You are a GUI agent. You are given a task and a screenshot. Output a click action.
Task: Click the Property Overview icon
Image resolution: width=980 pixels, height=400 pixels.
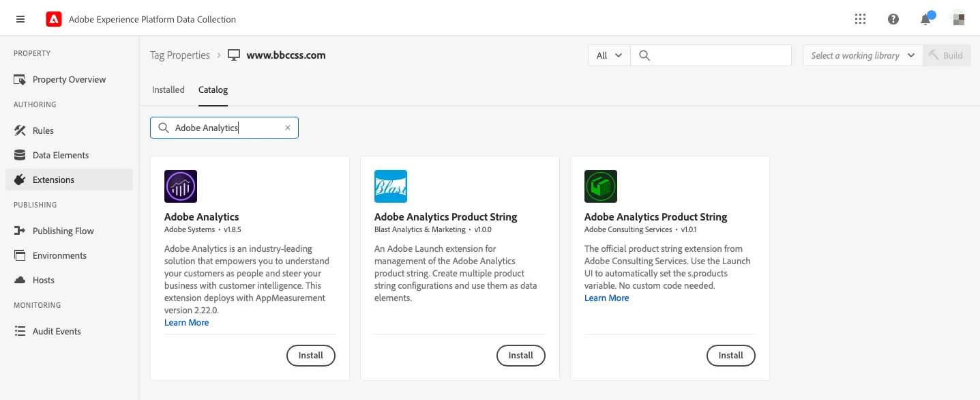pos(20,80)
